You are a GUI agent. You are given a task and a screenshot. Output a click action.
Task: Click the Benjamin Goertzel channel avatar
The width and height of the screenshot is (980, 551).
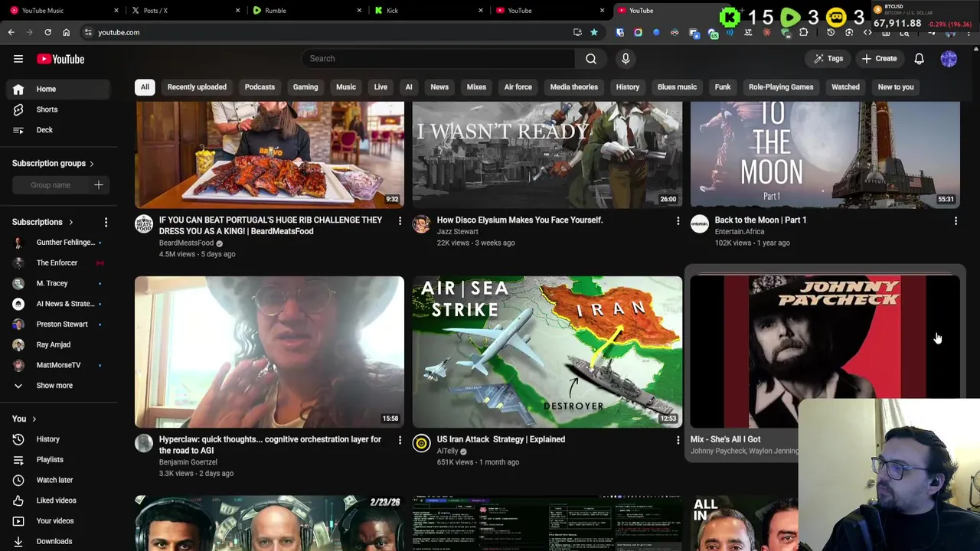click(x=144, y=443)
